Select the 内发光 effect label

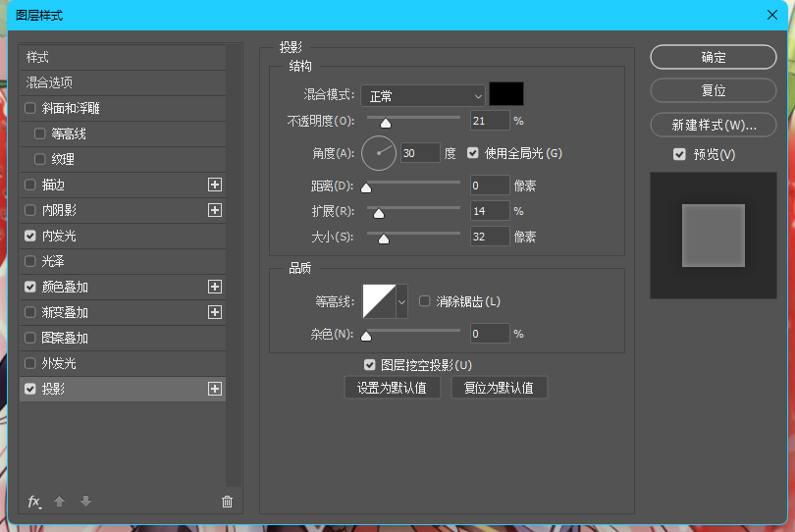(x=59, y=236)
